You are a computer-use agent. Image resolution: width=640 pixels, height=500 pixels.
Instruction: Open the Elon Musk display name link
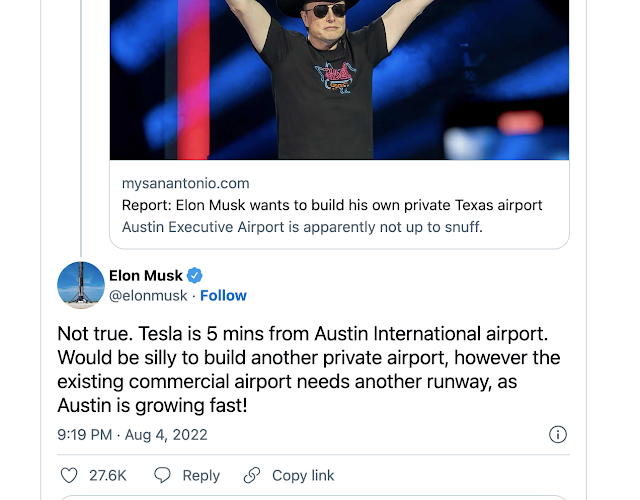(x=146, y=276)
